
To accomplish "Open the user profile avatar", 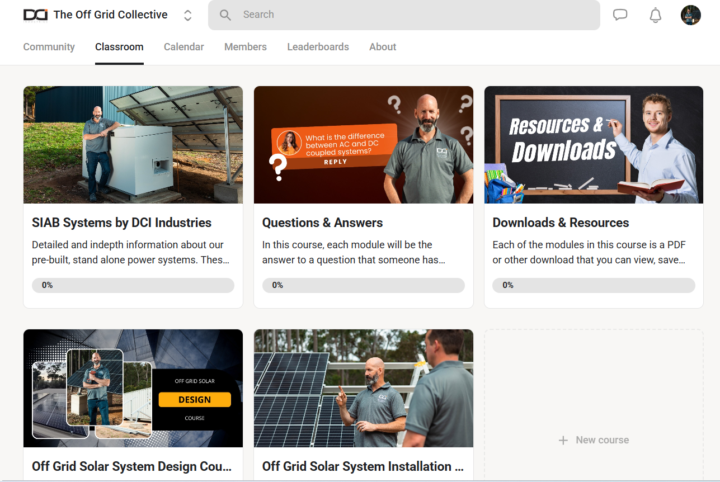I will pyautogui.click(x=690, y=15).
